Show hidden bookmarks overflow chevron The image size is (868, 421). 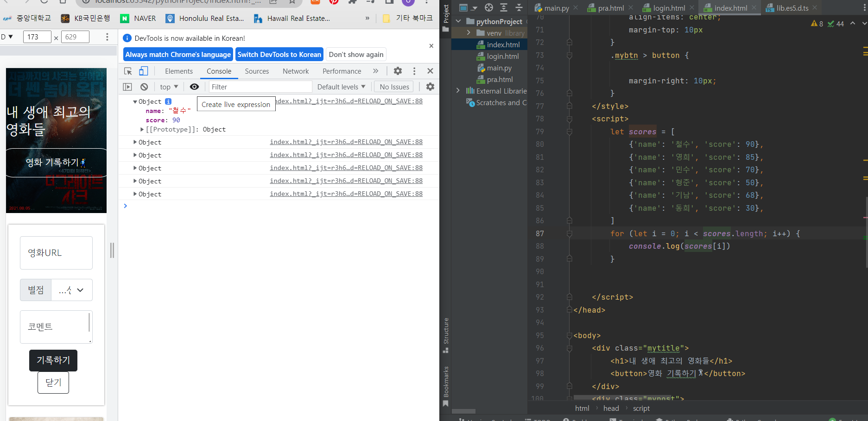tap(367, 18)
